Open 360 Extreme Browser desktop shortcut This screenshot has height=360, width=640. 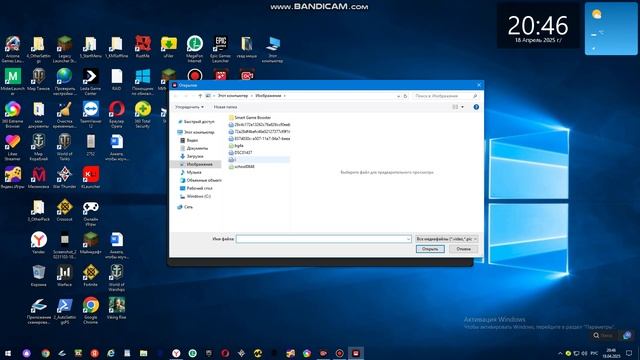point(13,115)
